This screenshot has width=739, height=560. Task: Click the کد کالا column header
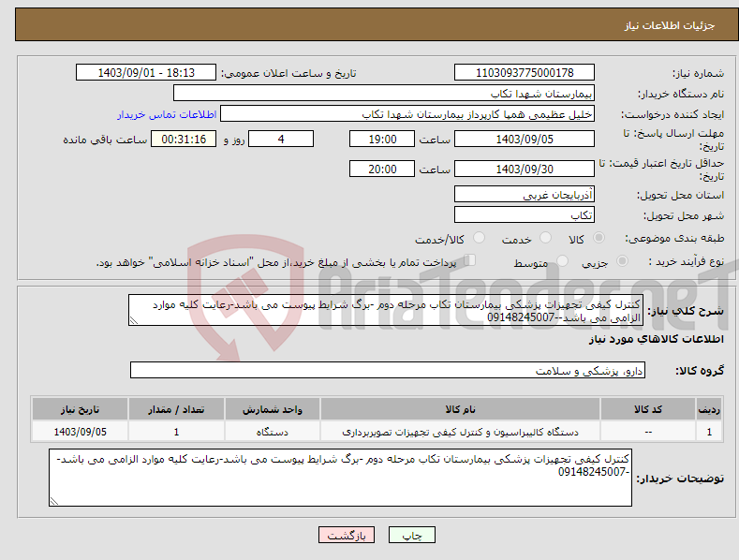pyautogui.click(x=648, y=409)
